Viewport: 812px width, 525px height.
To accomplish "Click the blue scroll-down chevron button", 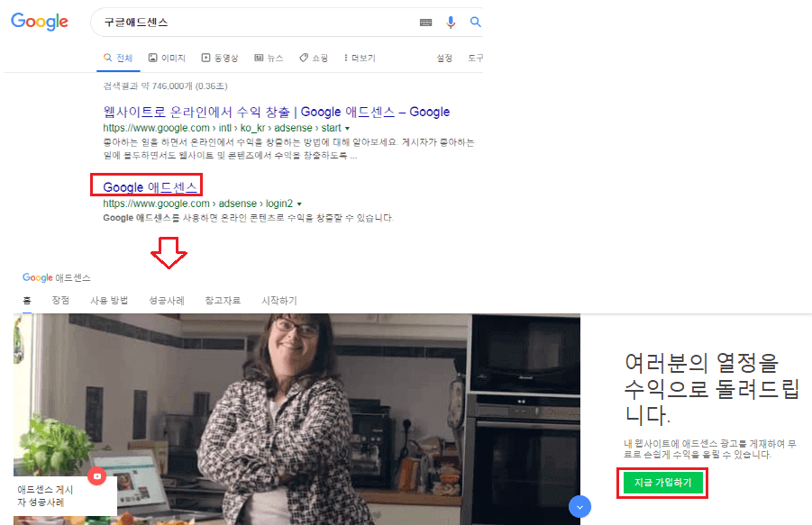I will (579, 507).
